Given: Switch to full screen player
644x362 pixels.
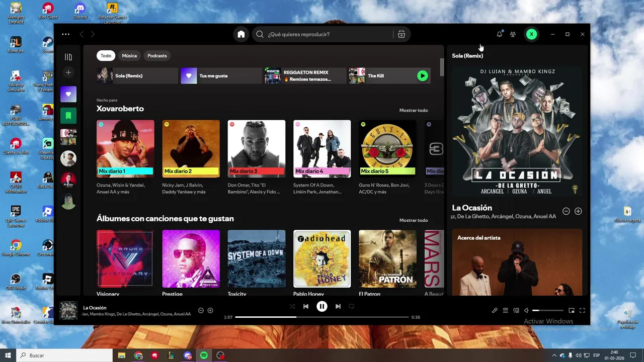Looking at the screenshot, I should 582,311.
